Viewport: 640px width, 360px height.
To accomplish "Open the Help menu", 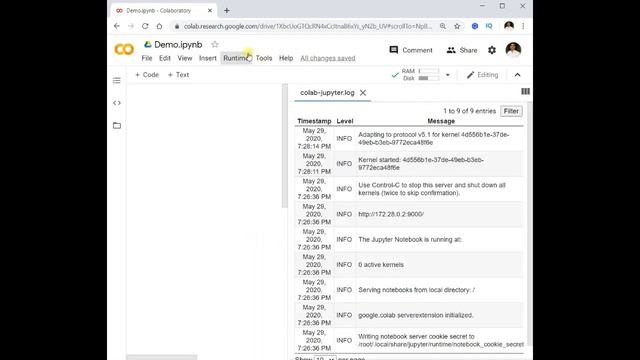I will point(286,58).
